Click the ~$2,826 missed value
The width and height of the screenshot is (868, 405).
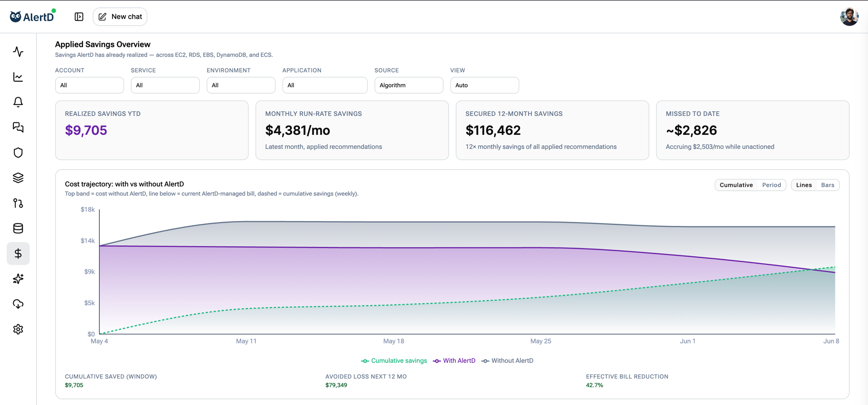tap(691, 130)
